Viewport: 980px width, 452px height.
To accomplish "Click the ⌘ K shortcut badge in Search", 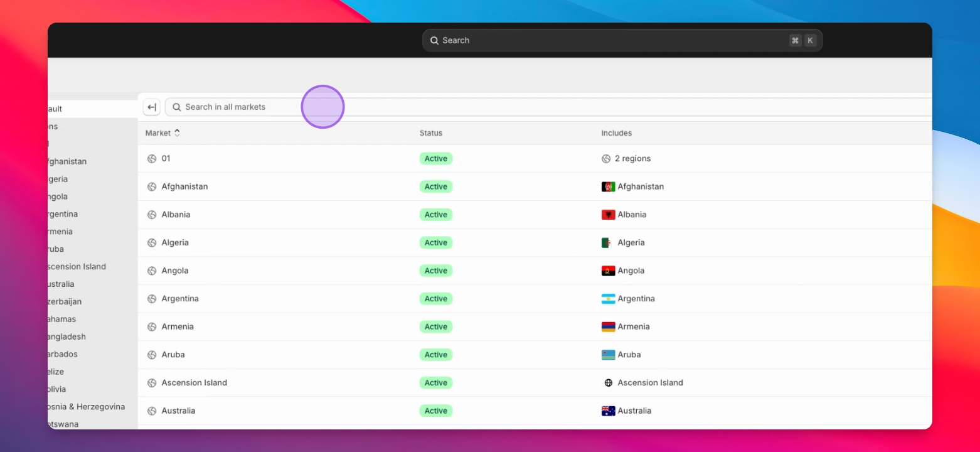I will point(802,40).
